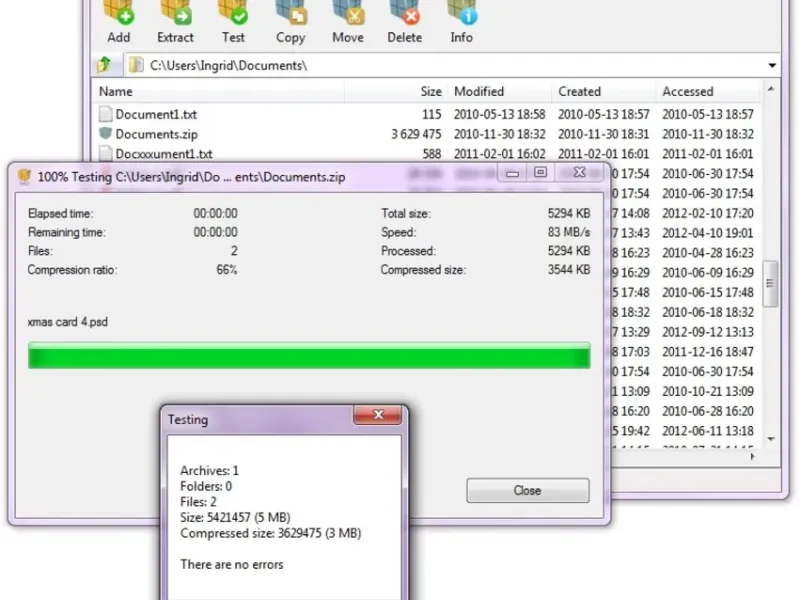
Task: Select the Docxxxument1.txt file row
Action: click(427, 154)
